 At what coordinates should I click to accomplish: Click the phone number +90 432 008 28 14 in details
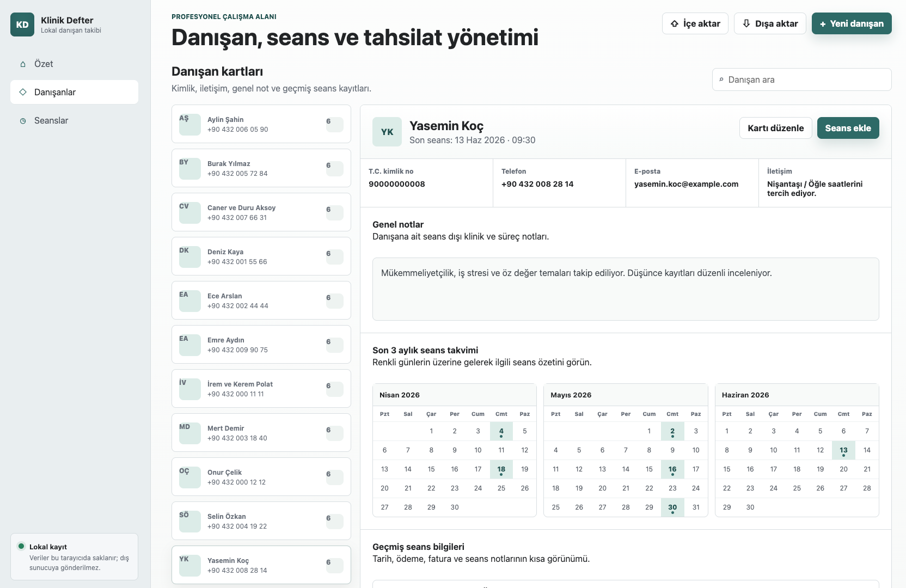click(537, 184)
